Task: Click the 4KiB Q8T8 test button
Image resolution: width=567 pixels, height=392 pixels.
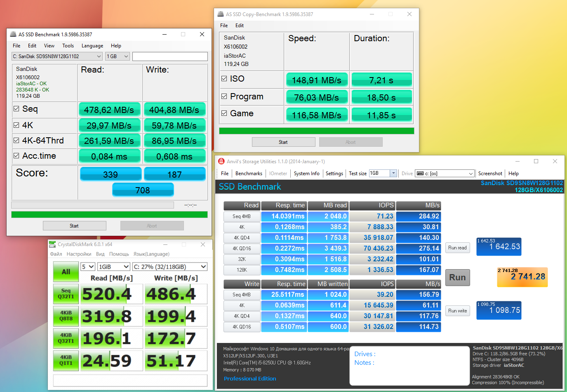Action: click(x=66, y=316)
